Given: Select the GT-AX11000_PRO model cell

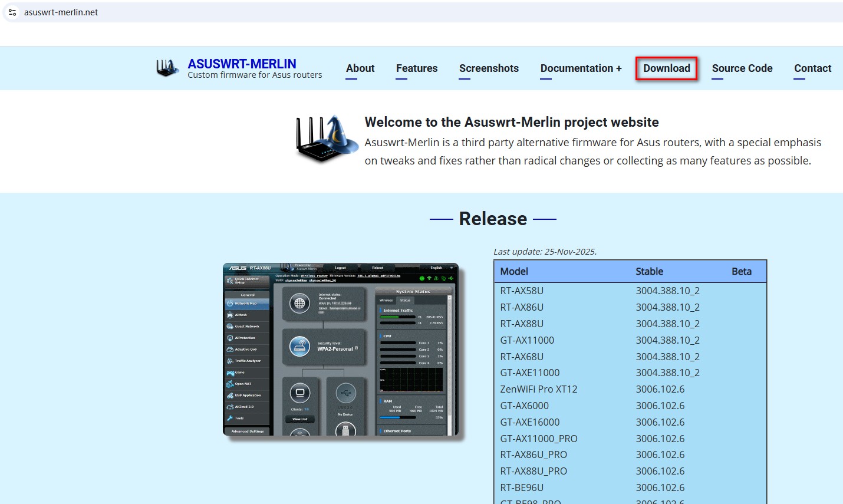Looking at the screenshot, I should point(538,439).
